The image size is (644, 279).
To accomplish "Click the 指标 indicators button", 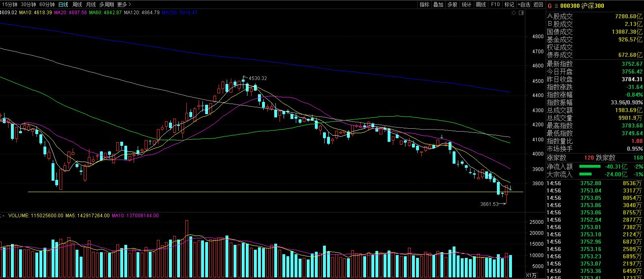I will (424, 4).
